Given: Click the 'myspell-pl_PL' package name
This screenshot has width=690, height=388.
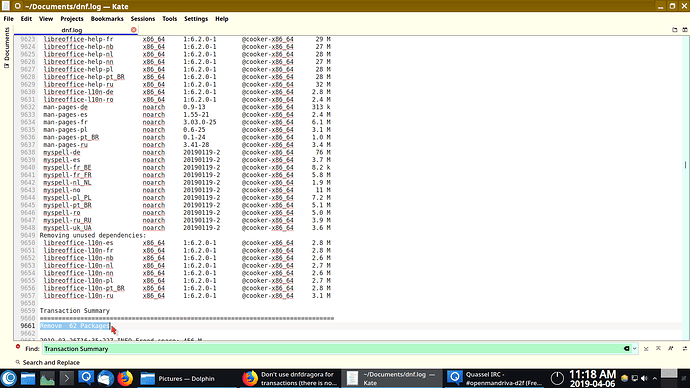Looking at the screenshot, I should coord(67,198).
